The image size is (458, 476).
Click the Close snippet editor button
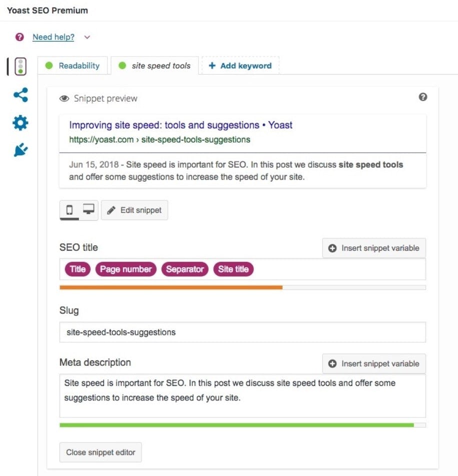(100, 452)
